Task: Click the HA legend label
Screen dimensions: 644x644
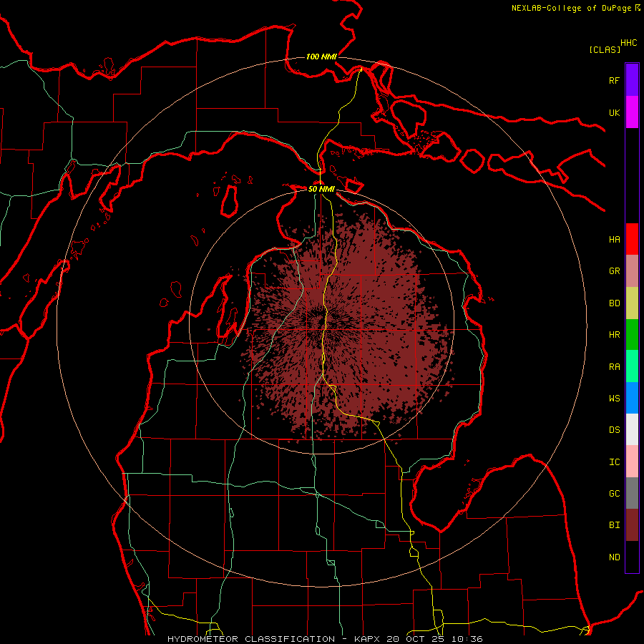Action: [615, 240]
